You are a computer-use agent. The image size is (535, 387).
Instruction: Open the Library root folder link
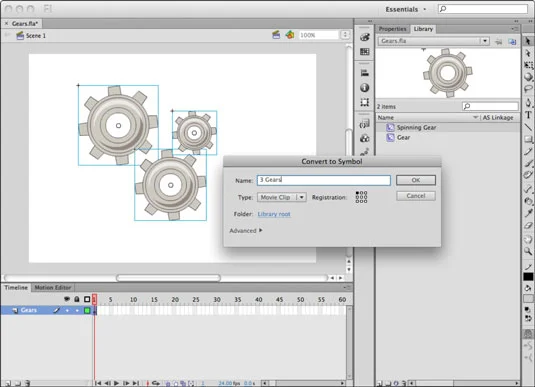(x=274, y=214)
